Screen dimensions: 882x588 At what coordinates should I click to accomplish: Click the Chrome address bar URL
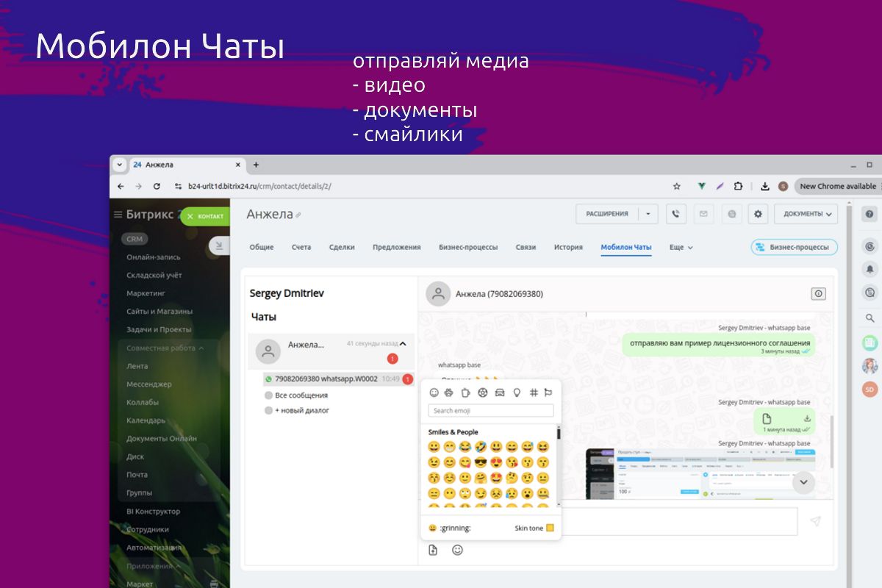click(x=259, y=186)
